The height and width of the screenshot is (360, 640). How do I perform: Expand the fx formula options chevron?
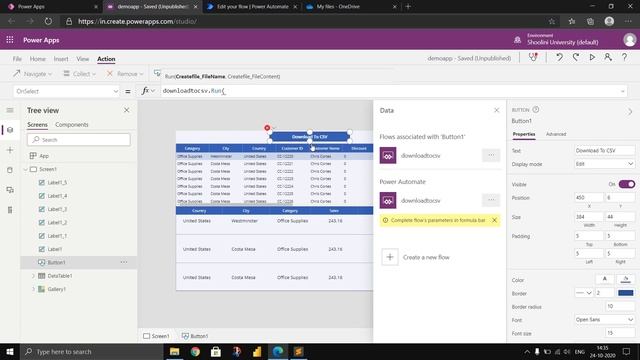(x=153, y=91)
